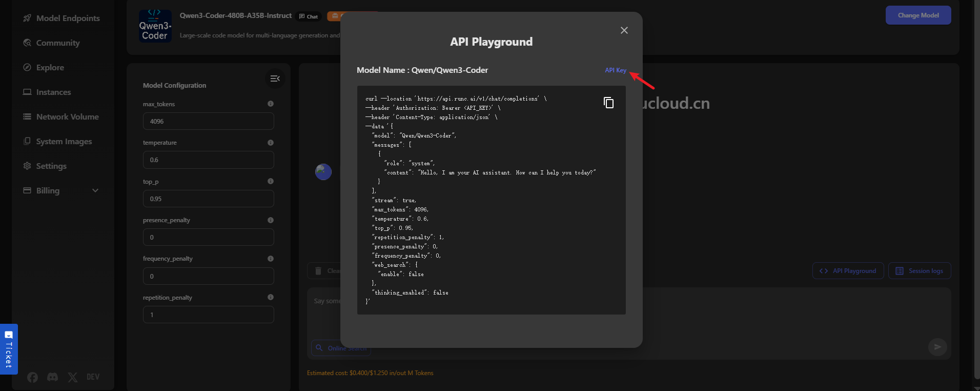Open the DEV community link

coord(93,377)
